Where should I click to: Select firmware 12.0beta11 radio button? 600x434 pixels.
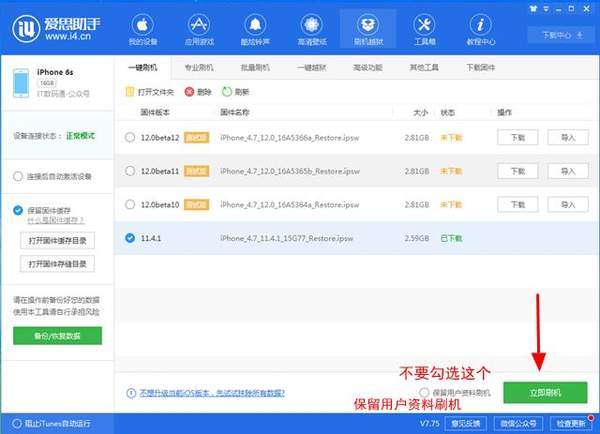130,171
